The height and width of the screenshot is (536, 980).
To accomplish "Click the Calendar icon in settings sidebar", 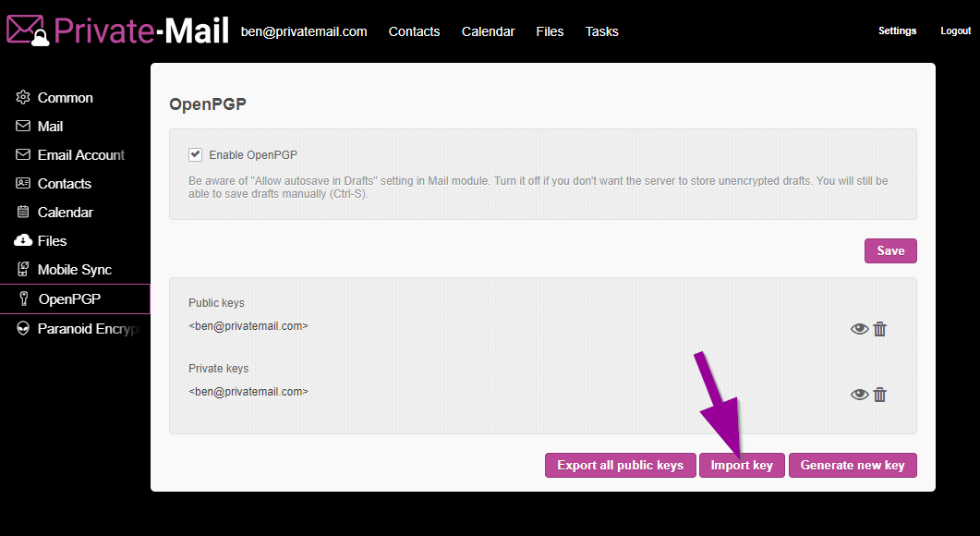I will (x=23, y=213).
